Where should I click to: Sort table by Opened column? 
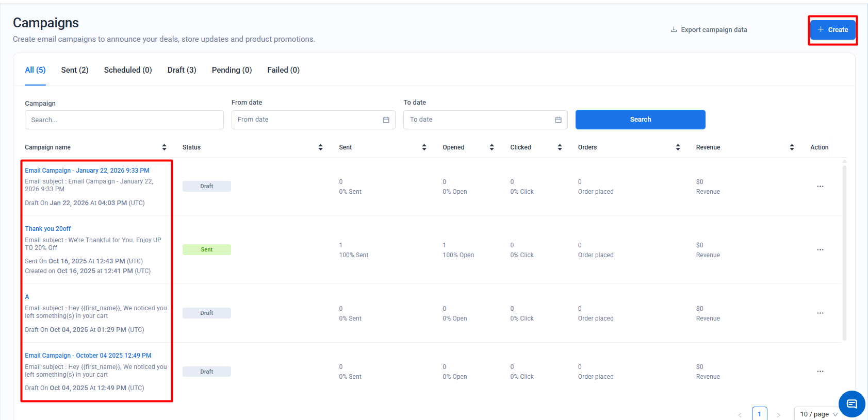pyautogui.click(x=492, y=147)
